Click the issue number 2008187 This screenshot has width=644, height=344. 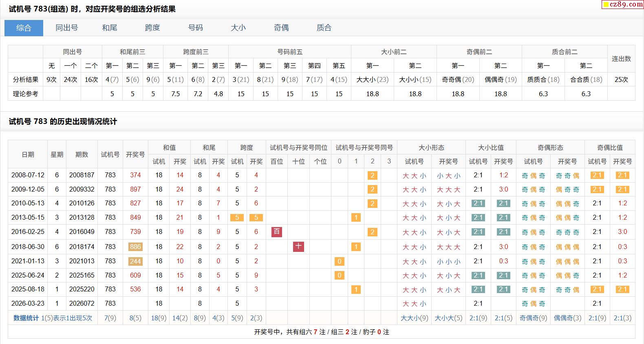point(82,175)
